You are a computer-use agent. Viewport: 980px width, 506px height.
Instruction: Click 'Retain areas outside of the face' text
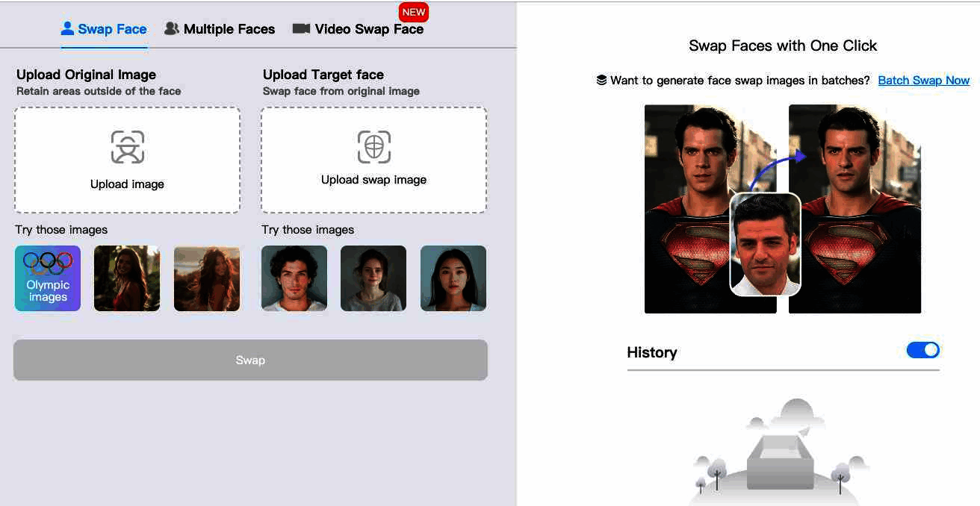click(x=99, y=91)
